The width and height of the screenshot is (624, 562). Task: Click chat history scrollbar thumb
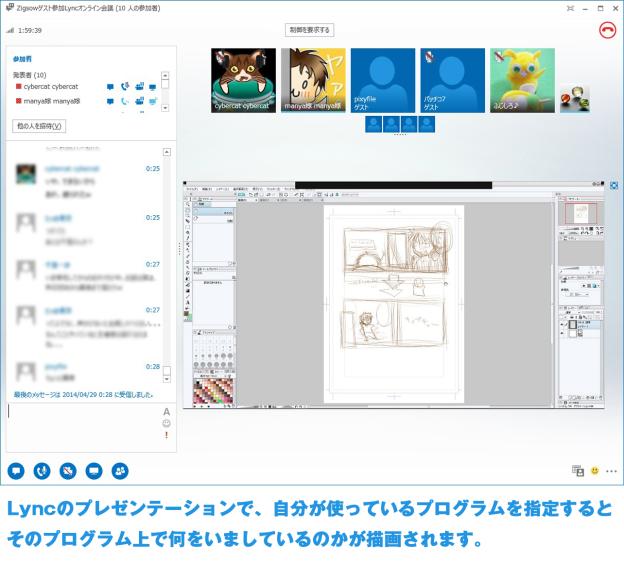point(167,371)
